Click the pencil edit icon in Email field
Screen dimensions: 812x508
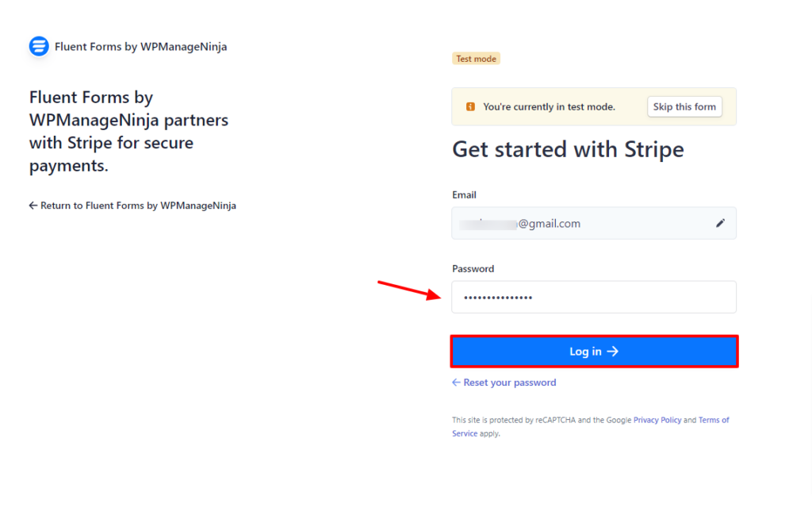(x=720, y=223)
